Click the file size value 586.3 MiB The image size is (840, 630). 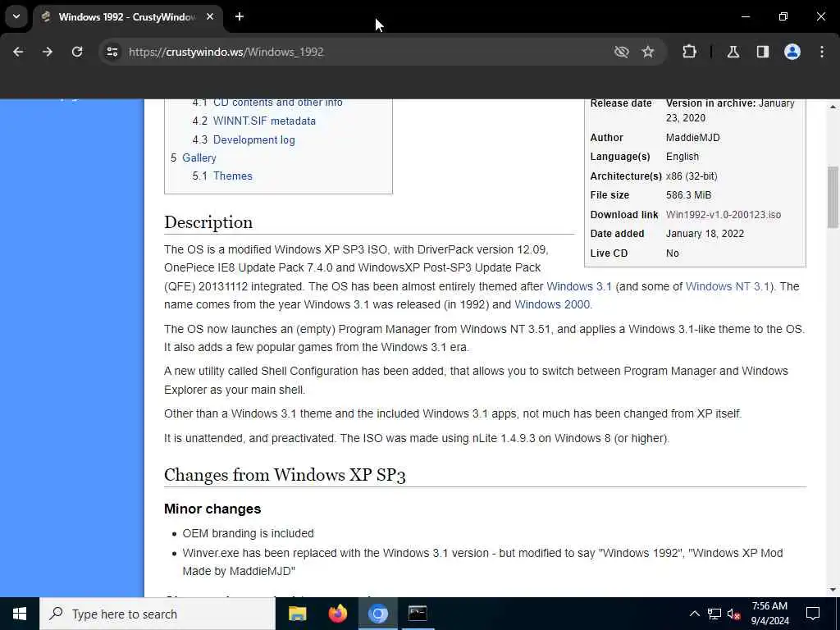tap(688, 195)
